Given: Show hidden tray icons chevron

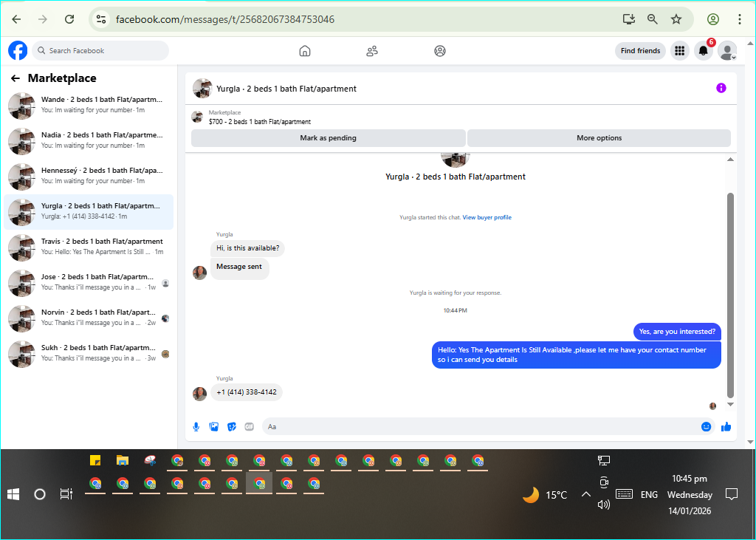Looking at the screenshot, I should point(585,494).
